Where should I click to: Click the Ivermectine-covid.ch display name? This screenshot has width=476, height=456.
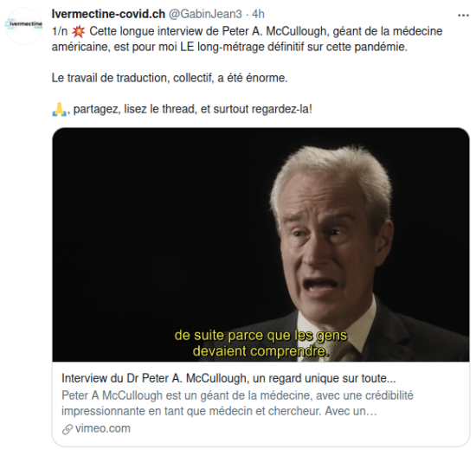(x=108, y=14)
